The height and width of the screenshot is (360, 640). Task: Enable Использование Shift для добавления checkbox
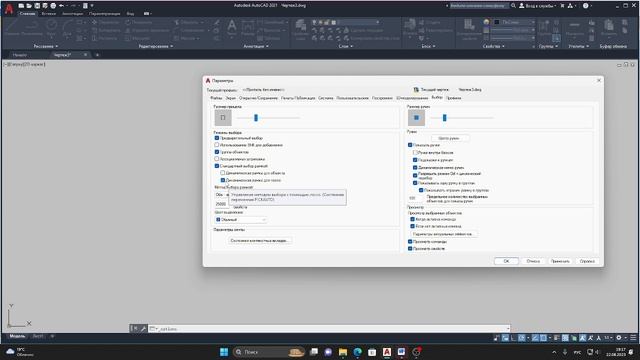(x=217, y=145)
